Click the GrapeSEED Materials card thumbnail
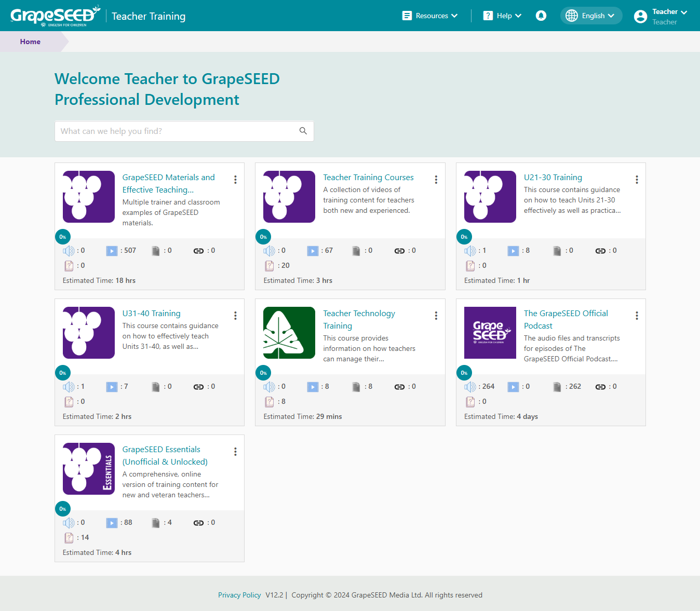 [89, 197]
